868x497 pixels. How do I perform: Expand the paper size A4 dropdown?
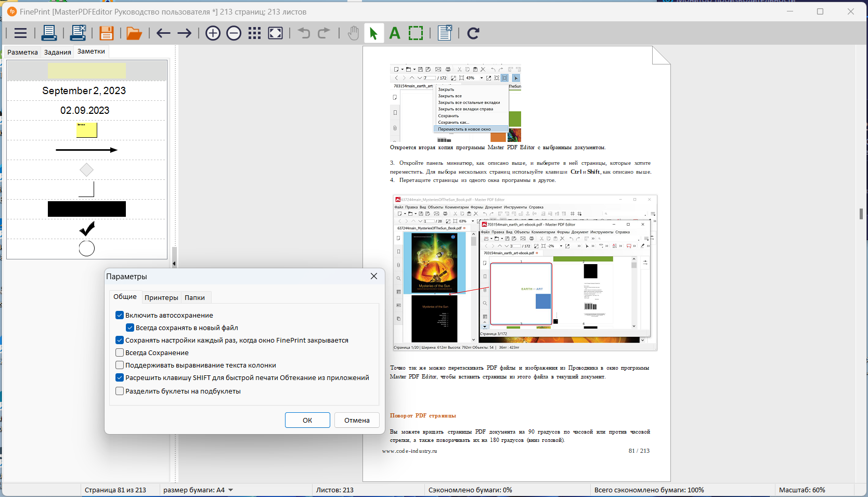point(231,490)
